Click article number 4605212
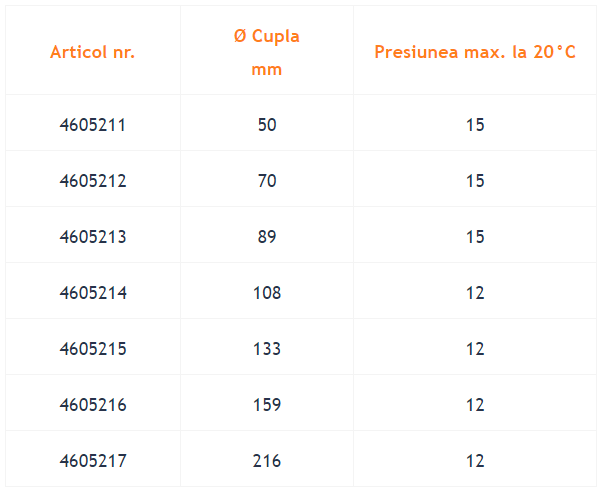Viewport: 603px width, 493px height. tap(93, 181)
